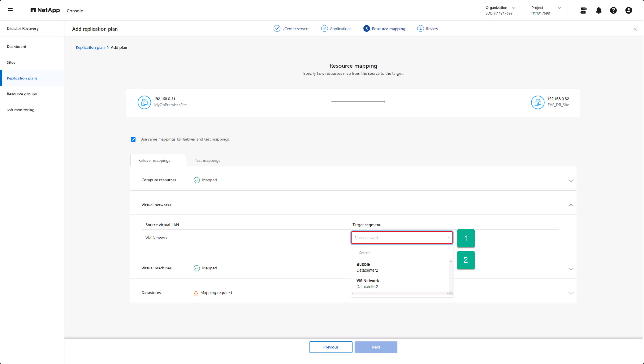Follow the Replication plan breadcrumb link
This screenshot has height=364, width=644.
[90, 47]
